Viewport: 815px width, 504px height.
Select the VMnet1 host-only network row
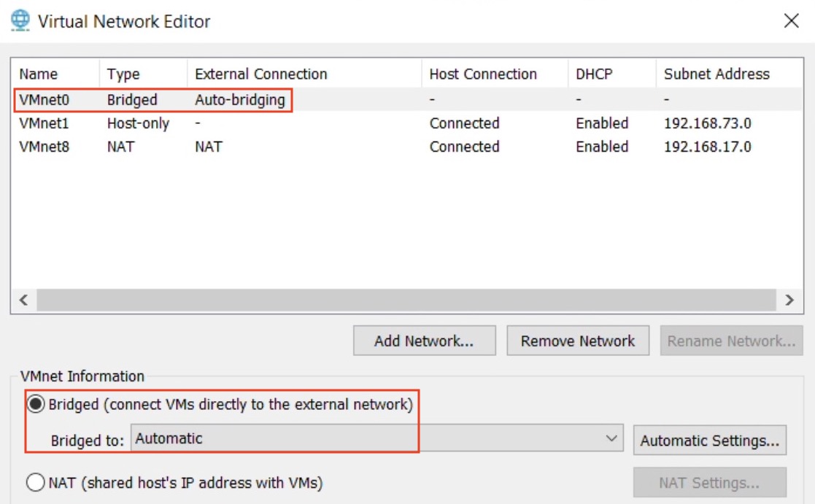pos(44,123)
